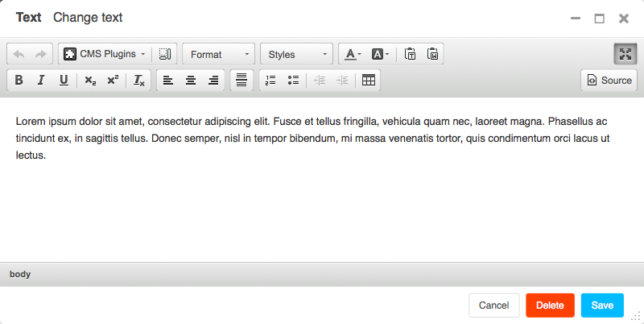Align text to the left
The image size is (644, 324).
[167, 81]
